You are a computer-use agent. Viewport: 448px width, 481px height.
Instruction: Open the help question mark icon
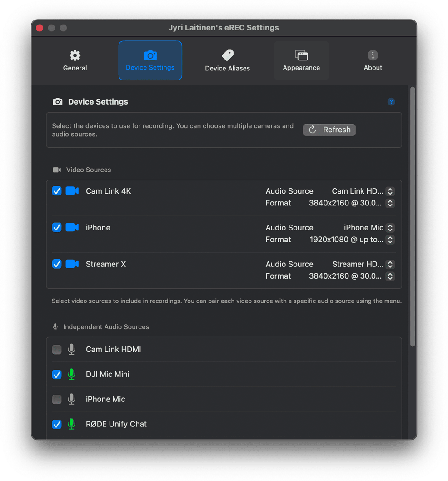[x=391, y=102]
